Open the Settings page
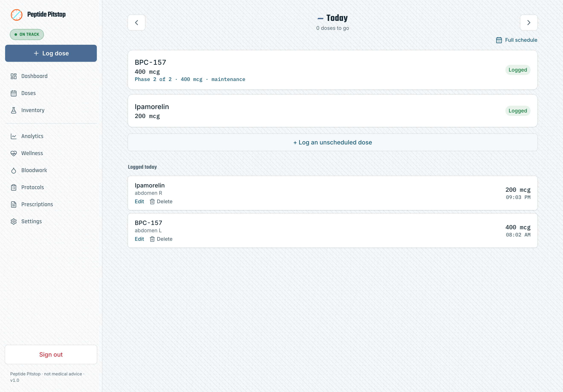563x392 pixels. 51,222
